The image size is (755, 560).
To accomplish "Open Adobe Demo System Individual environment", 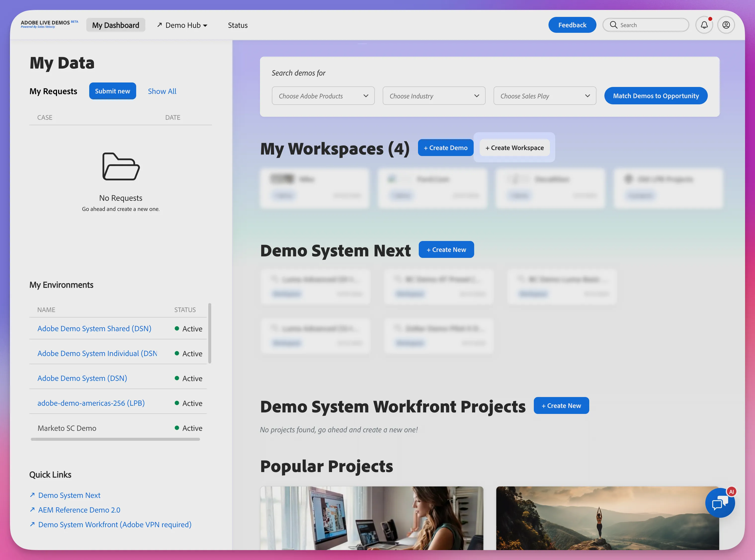I will click(97, 353).
